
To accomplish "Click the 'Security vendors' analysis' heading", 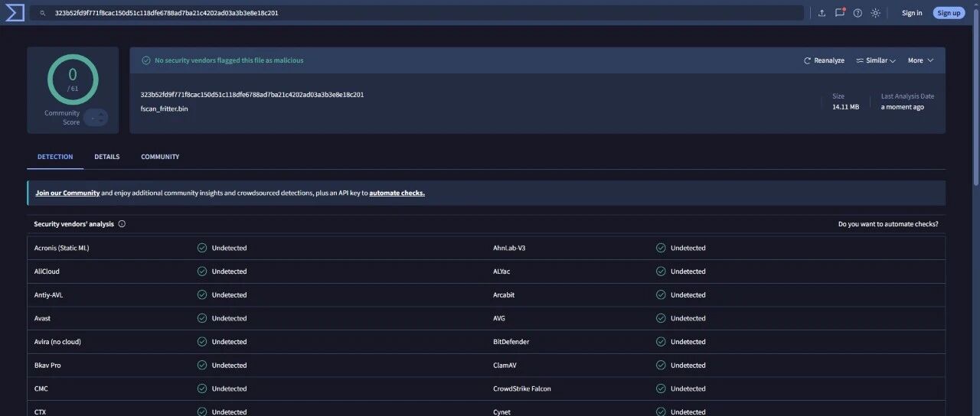I will 73,224.
